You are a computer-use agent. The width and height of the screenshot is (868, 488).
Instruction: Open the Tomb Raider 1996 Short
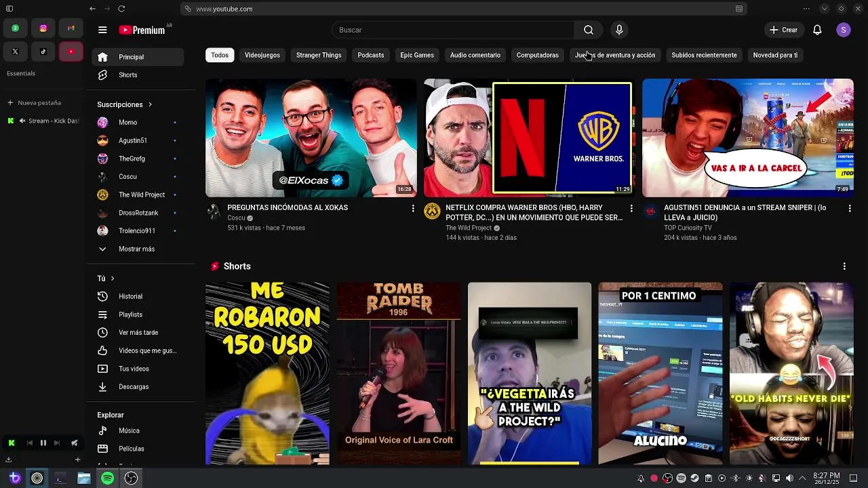point(399,373)
